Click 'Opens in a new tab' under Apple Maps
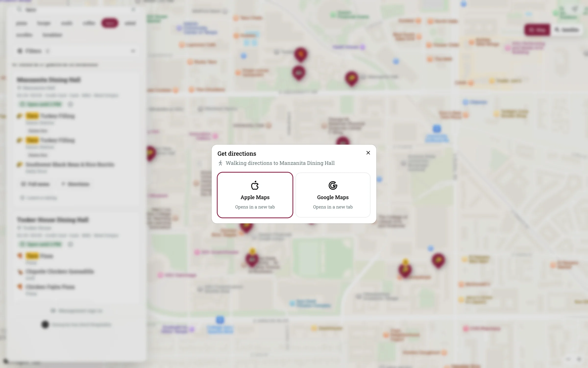Image resolution: width=588 pixels, height=368 pixels. 255,207
